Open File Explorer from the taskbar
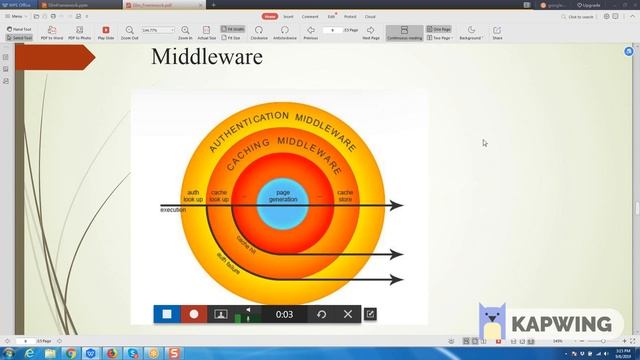 [50, 353]
